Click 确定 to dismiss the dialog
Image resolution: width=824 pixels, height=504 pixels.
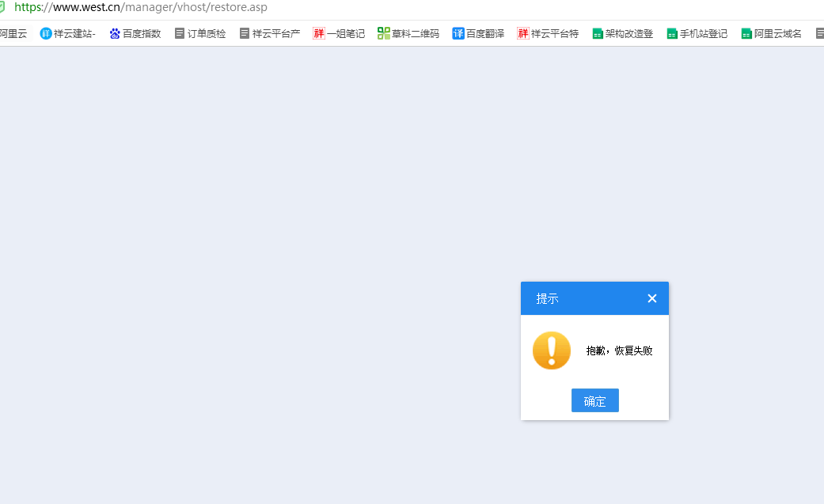click(x=594, y=400)
